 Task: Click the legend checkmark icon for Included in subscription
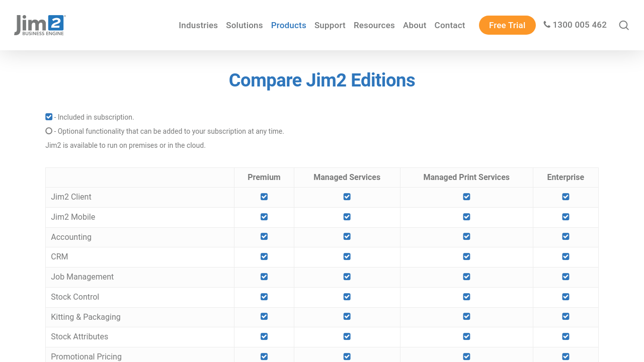coord(49,117)
